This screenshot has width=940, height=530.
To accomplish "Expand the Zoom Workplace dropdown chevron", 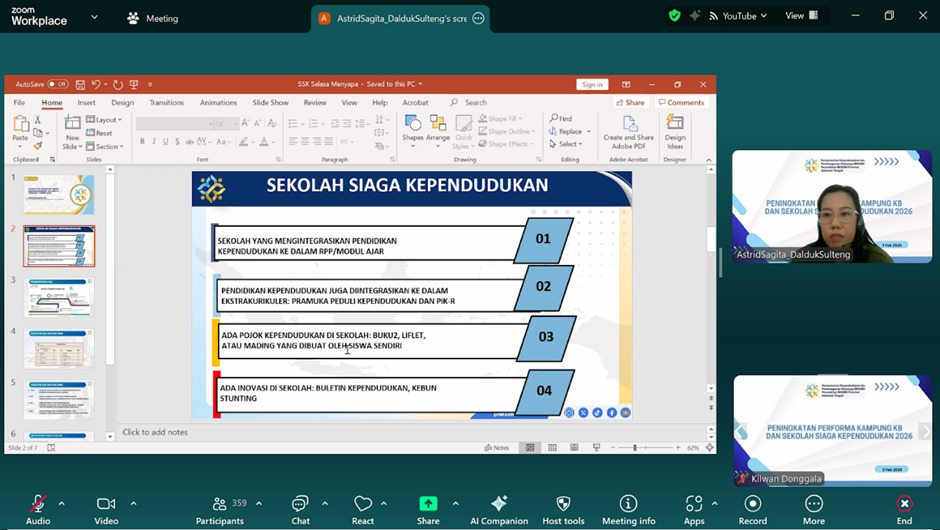I will coord(95,17).
